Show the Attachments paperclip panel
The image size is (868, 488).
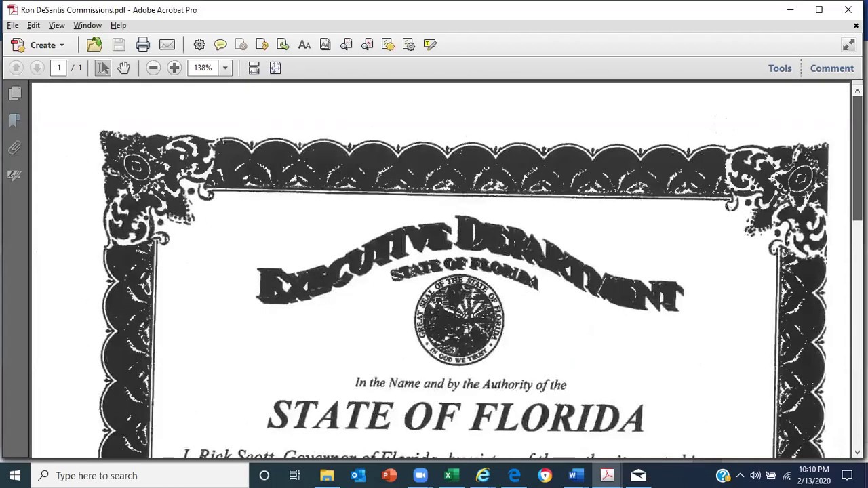pyautogui.click(x=15, y=148)
